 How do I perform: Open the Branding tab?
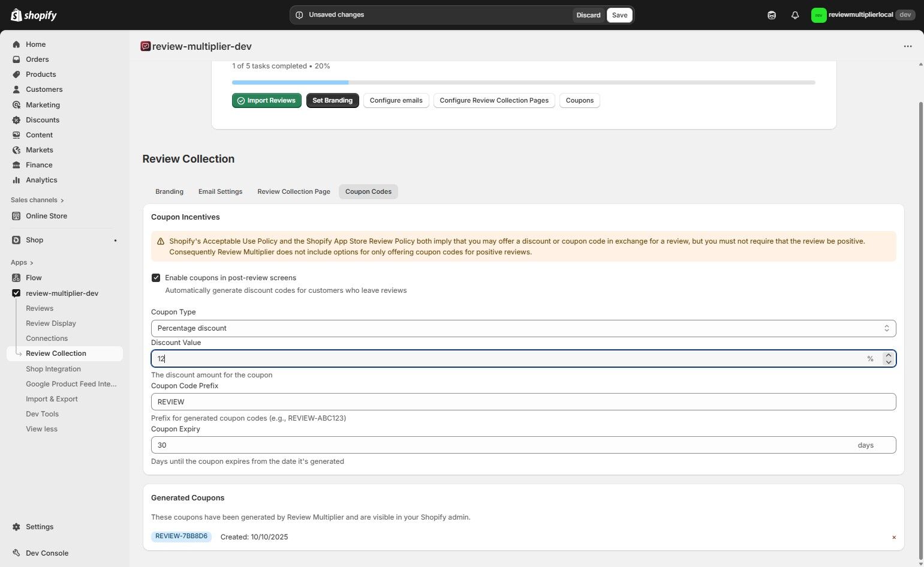pyautogui.click(x=169, y=191)
